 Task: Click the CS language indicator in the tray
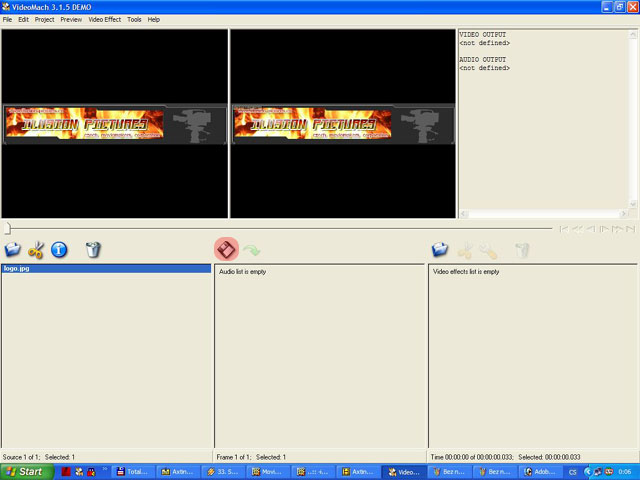coord(573,472)
